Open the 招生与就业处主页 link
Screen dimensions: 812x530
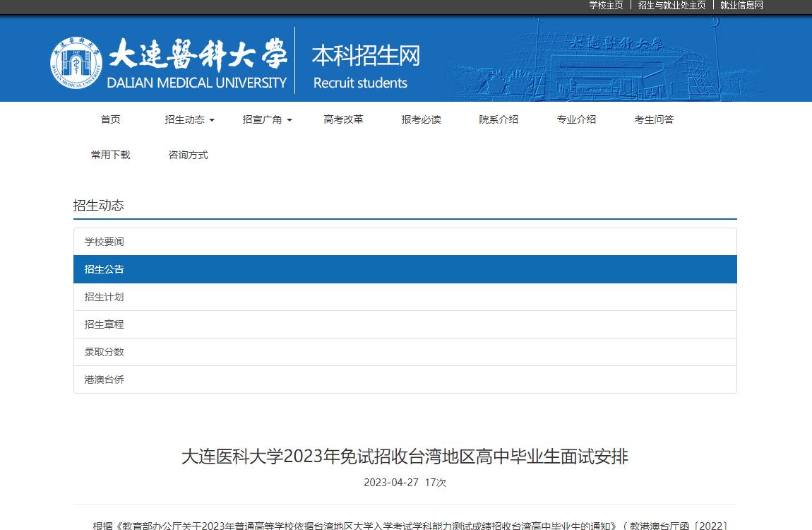(x=671, y=5)
